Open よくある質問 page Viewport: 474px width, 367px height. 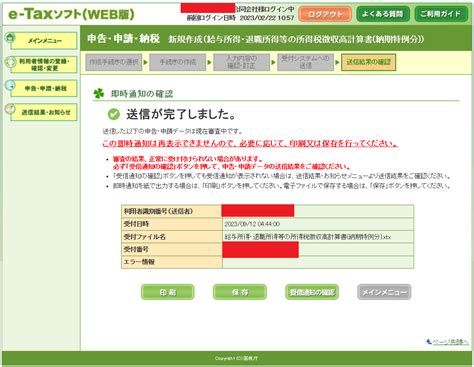pyautogui.click(x=383, y=14)
